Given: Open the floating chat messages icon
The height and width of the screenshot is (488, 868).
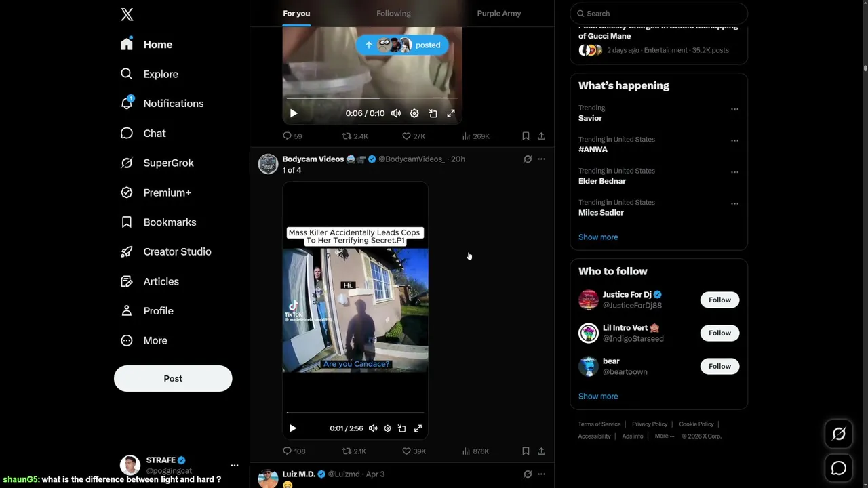Looking at the screenshot, I should pyautogui.click(x=839, y=468).
